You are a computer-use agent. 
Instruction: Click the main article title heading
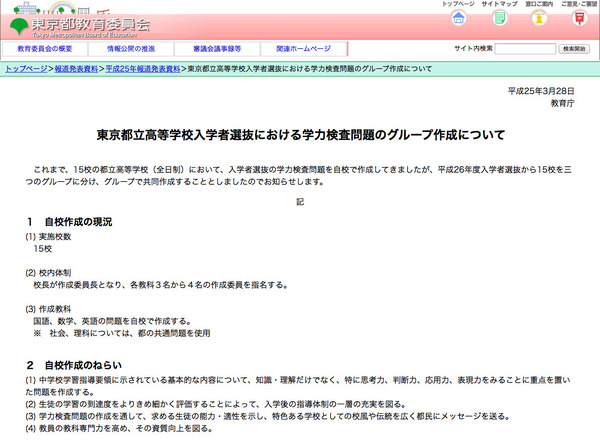300,135
